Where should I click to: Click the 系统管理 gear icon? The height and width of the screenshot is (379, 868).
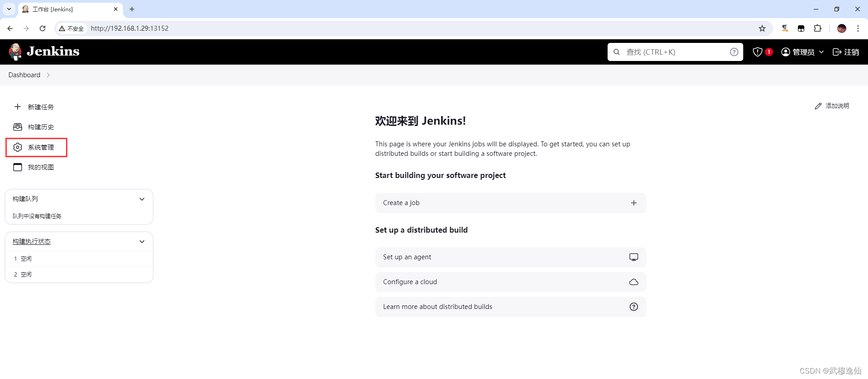(18, 147)
